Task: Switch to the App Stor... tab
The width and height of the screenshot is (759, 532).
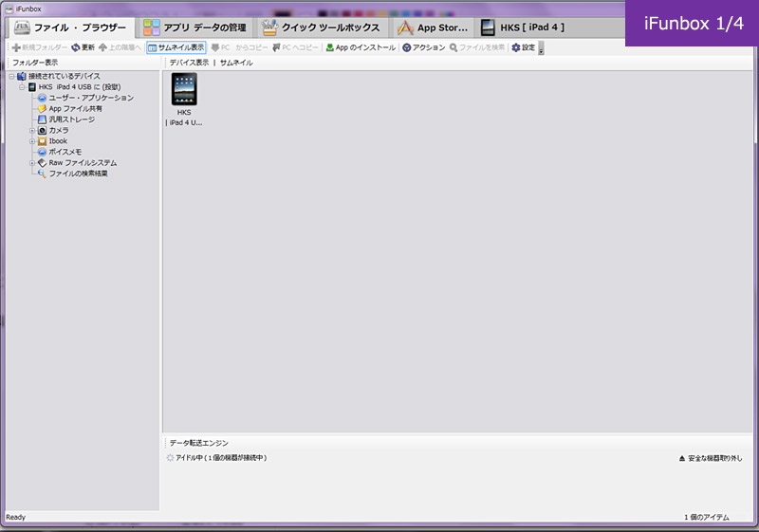Action: 433,28
